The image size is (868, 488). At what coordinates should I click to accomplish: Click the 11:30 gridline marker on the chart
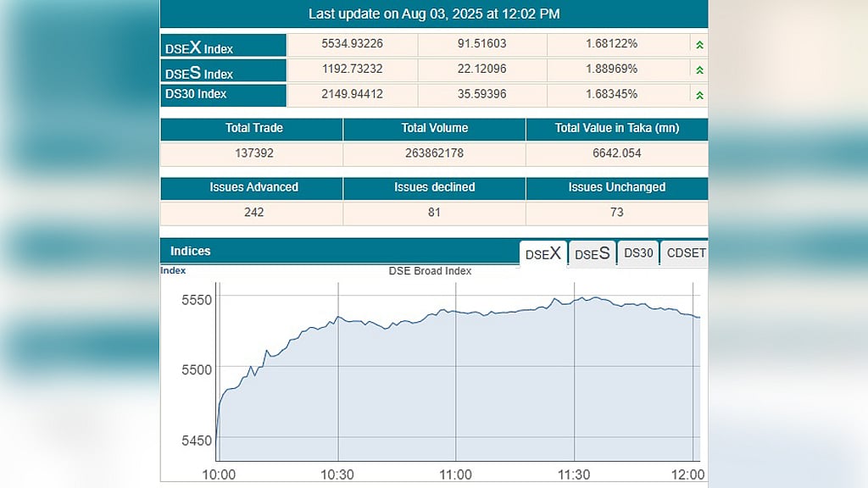click(574, 371)
